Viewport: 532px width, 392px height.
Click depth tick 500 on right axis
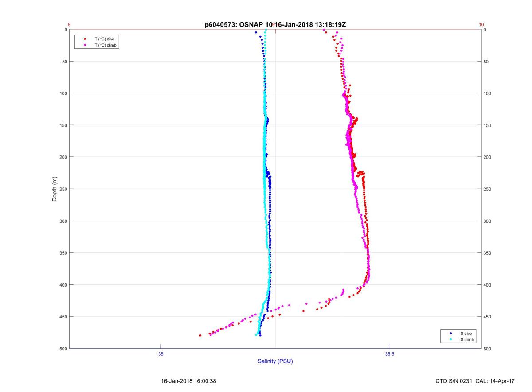pos(487,349)
